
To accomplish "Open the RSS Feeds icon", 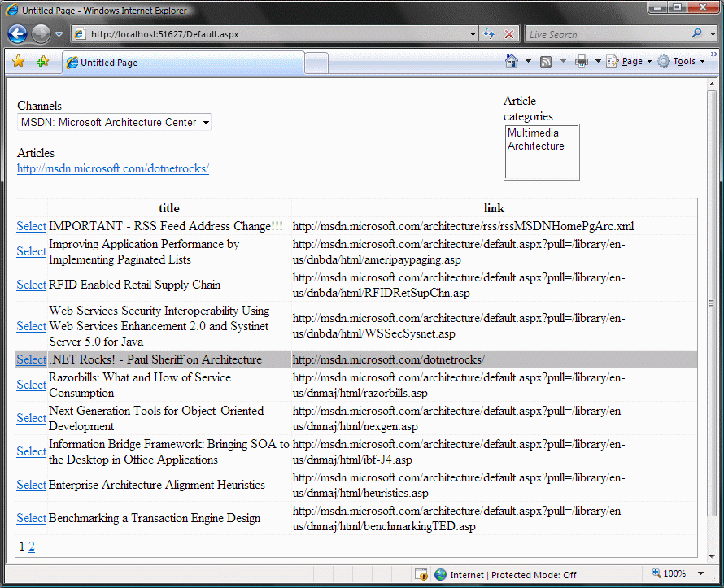I will pyautogui.click(x=546, y=61).
